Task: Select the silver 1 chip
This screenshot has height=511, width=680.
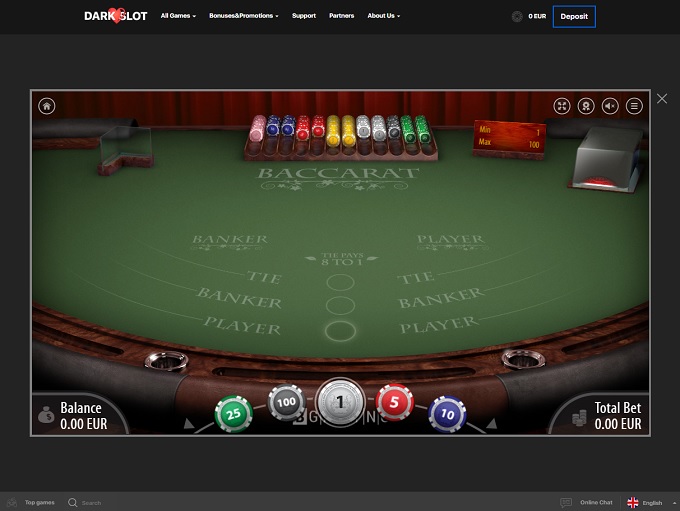Action: 340,401
